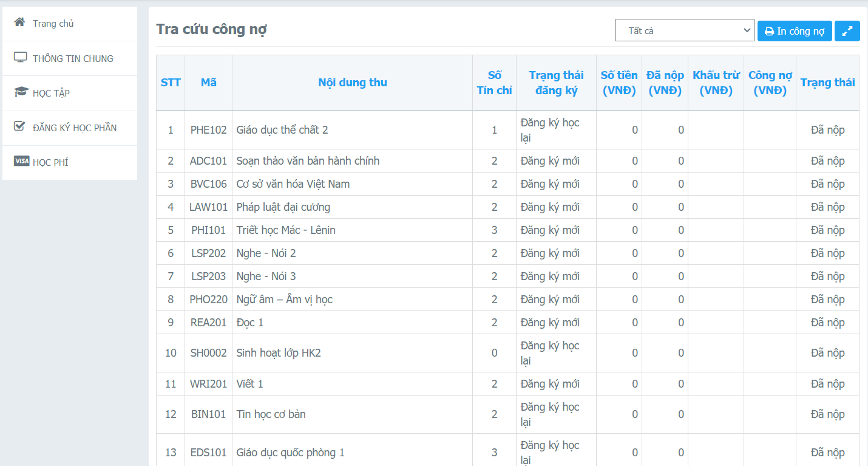Open the Trang chủ menu item
This screenshot has width=868, height=466.
pos(53,24)
